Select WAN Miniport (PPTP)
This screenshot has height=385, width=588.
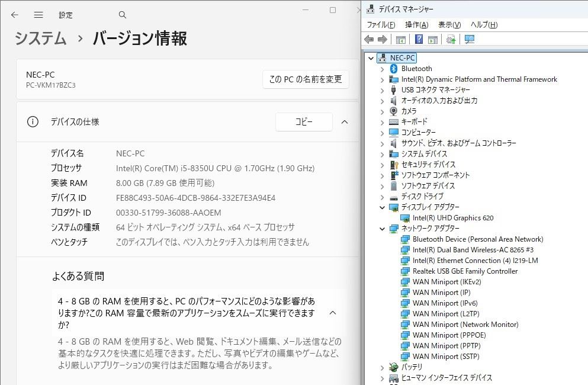[446, 345]
